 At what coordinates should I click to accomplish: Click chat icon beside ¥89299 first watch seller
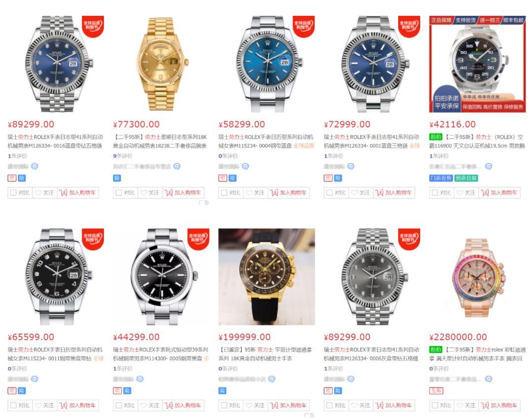click(34, 166)
